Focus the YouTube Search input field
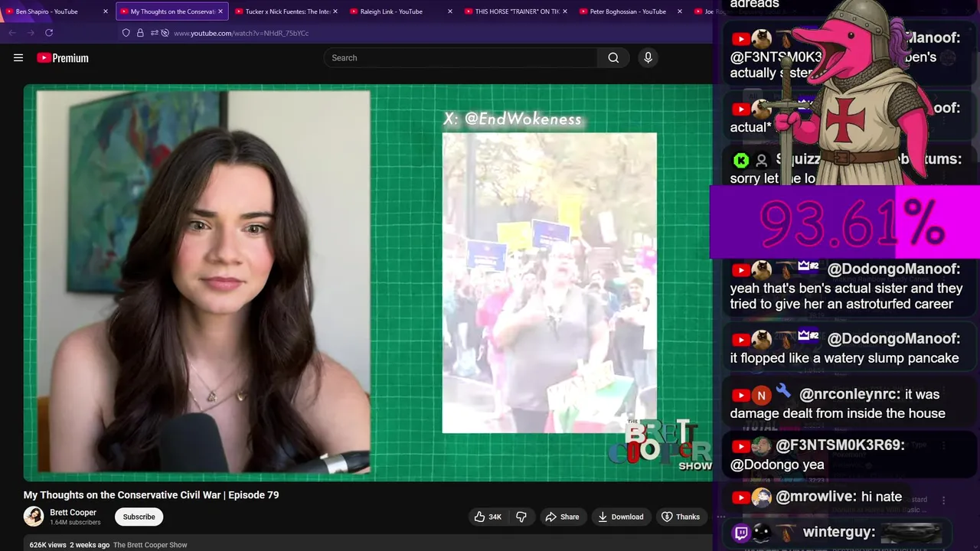 [461, 57]
